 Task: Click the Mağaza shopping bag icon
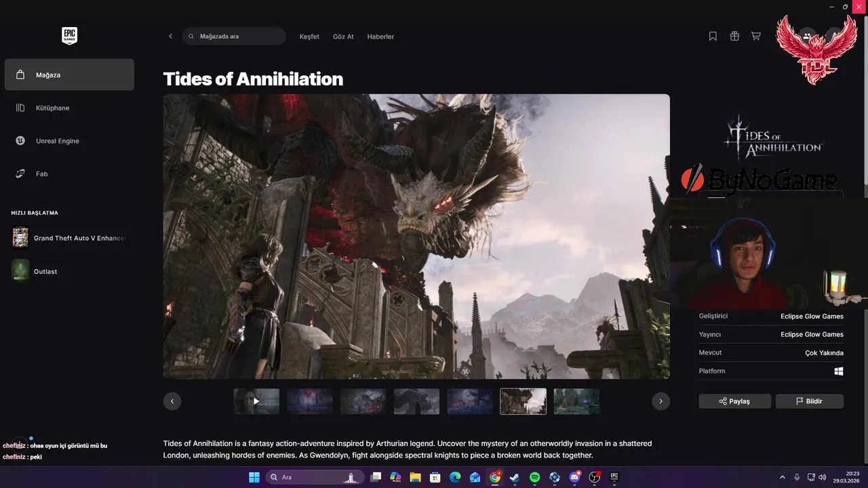pos(20,75)
